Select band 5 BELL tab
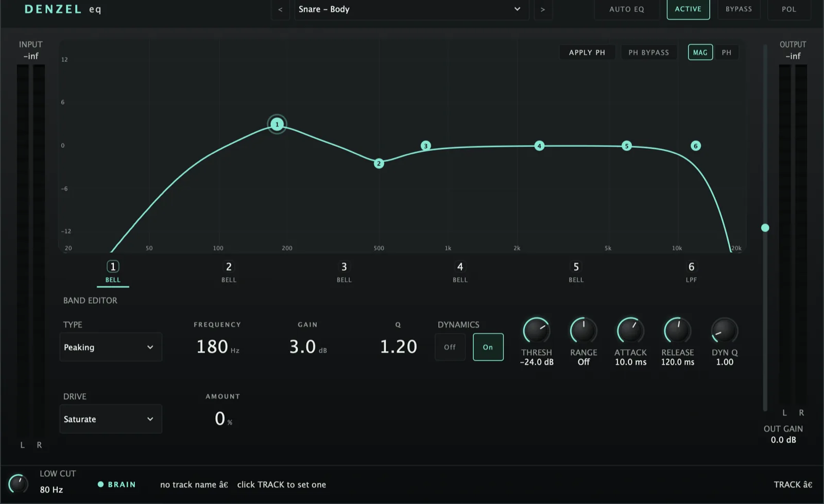Image resolution: width=824 pixels, height=504 pixels. pyautogui.click(x=576, y=272)
